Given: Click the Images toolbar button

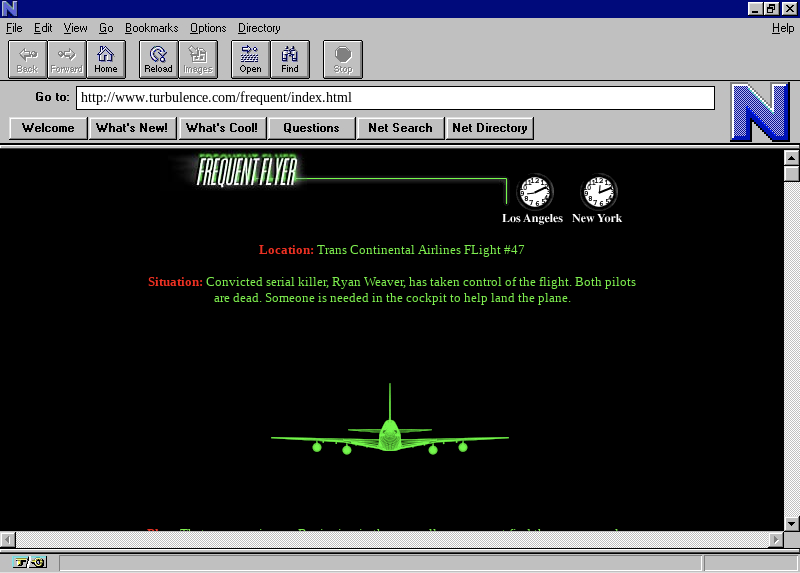Looking at the screenshot, I should pyautogui.click(x=198, y=59).
